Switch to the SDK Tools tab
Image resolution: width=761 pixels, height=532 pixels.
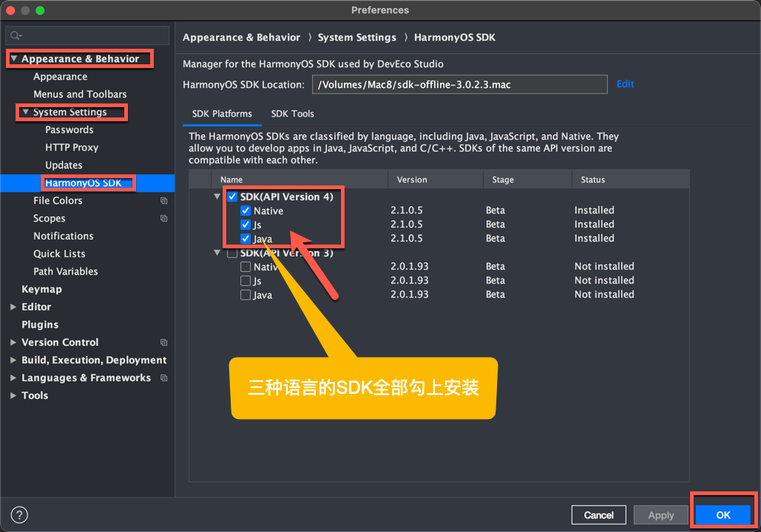pos(292,114)
